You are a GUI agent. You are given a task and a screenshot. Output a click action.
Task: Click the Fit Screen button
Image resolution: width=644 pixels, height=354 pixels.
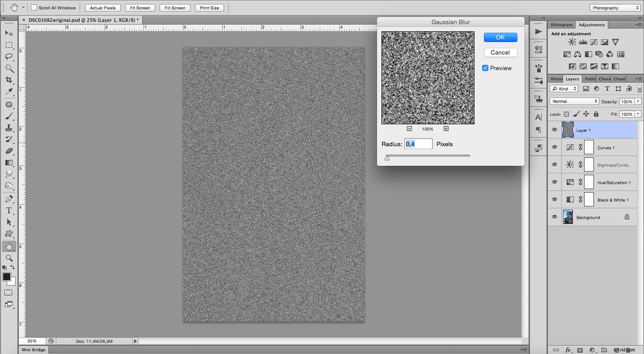coord(140,7)
